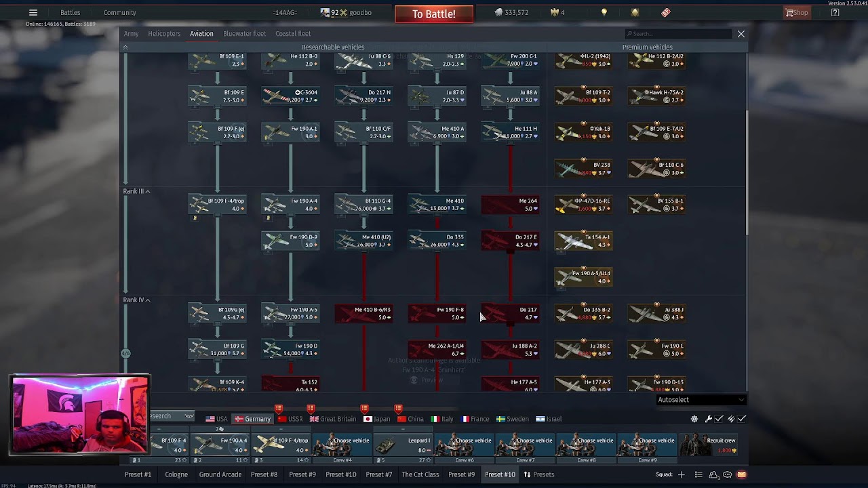The width and height of the screenshot is (868, 488).
Task: Open the Autoselect dropdown
Action: click(x=701, y=400)
